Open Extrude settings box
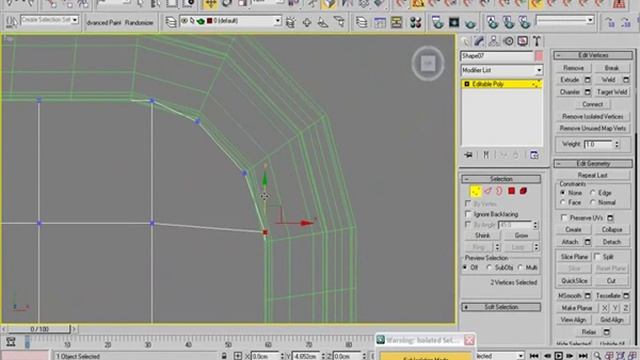640x360 pixels. [x=588, y=80]
